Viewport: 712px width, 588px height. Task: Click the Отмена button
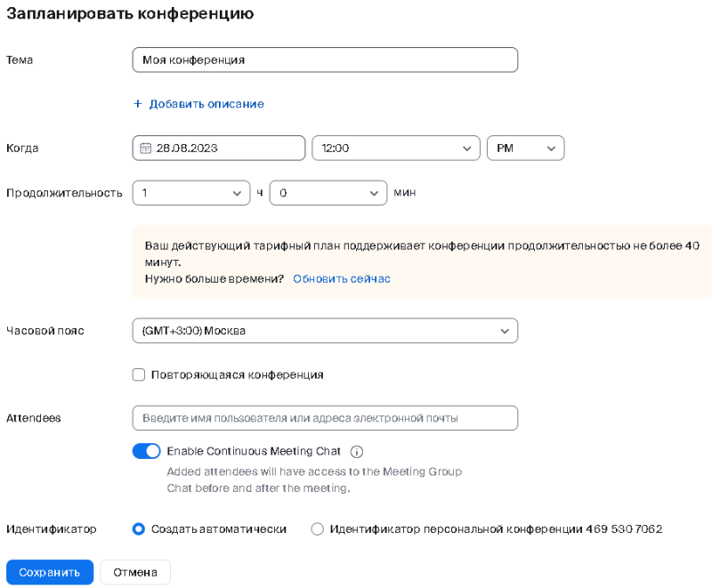point(135,572)
